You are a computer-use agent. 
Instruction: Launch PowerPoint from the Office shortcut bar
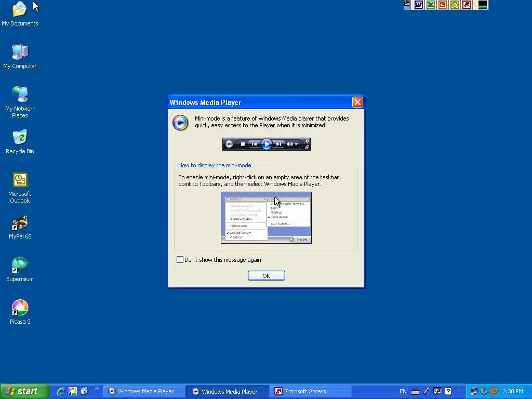point(443,5)
